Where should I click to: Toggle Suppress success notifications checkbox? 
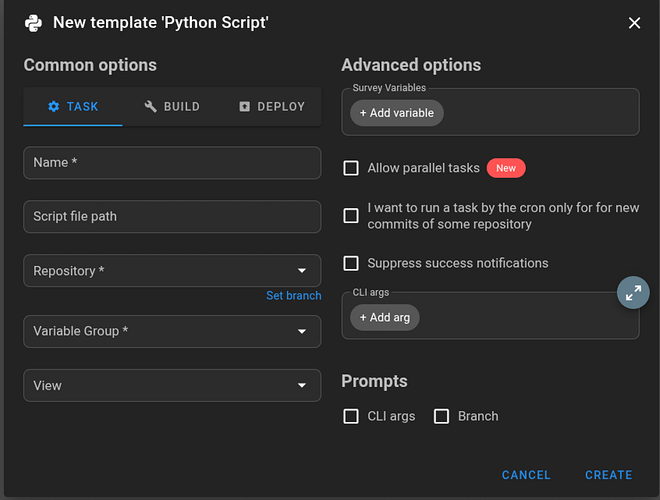click(351, 264)
